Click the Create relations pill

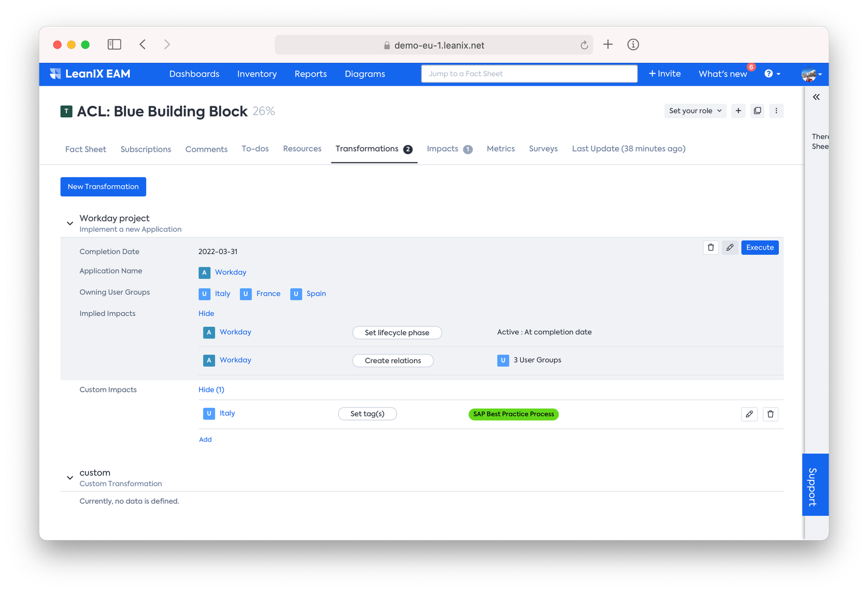393,361
